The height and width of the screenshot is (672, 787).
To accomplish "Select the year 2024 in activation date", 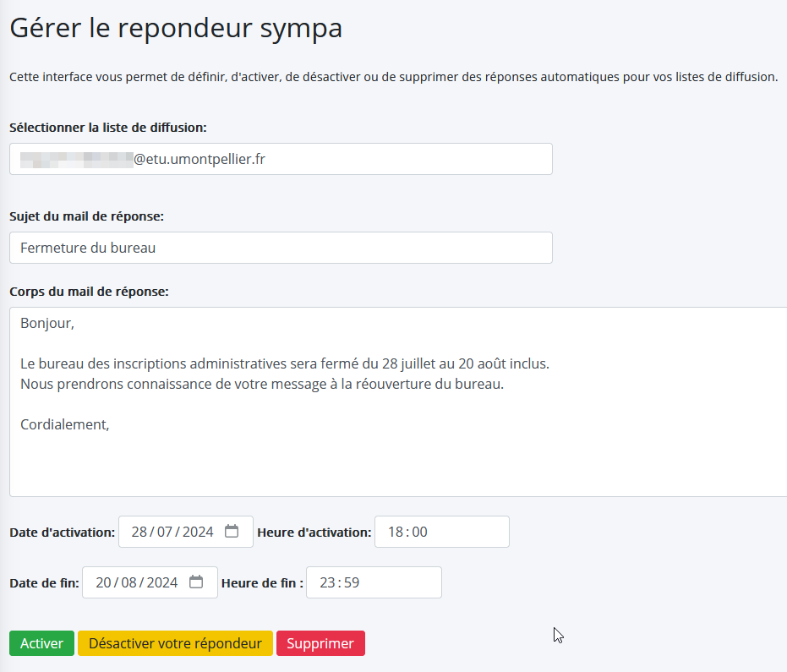I will tap(198, 532).
